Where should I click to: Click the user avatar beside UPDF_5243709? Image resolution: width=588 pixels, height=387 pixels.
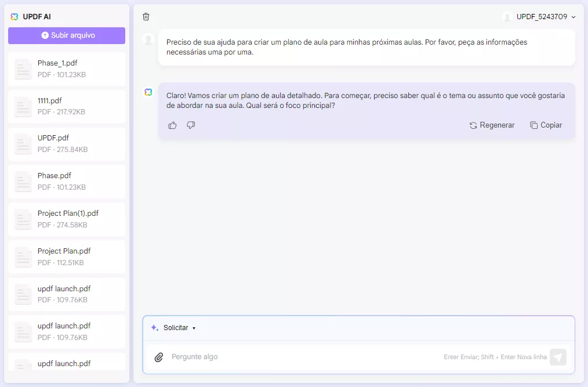[x=507, y=16]
